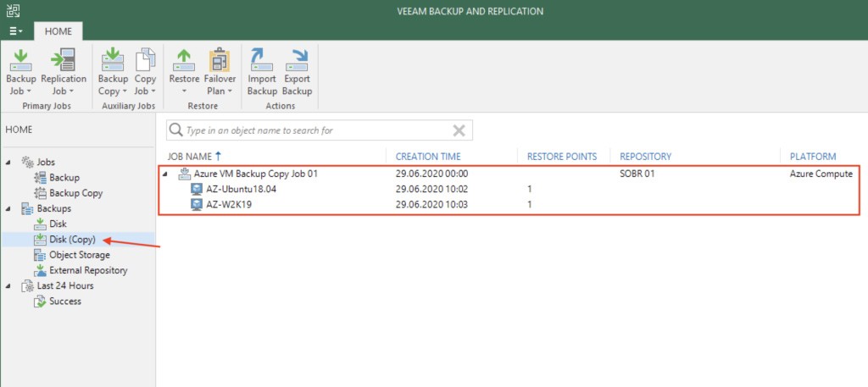Screen dimensions: 868x387
Task: Sort by PLATFORM column header
Action: [x=813, y=157]
